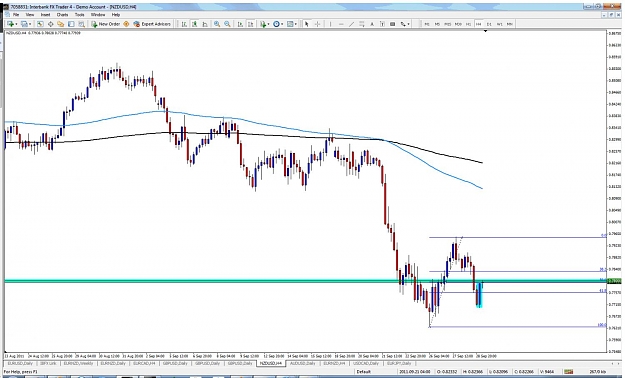Select the Trendline drawing tool
The height and width of the screenshot is (378, 625).
pos(351,24)
